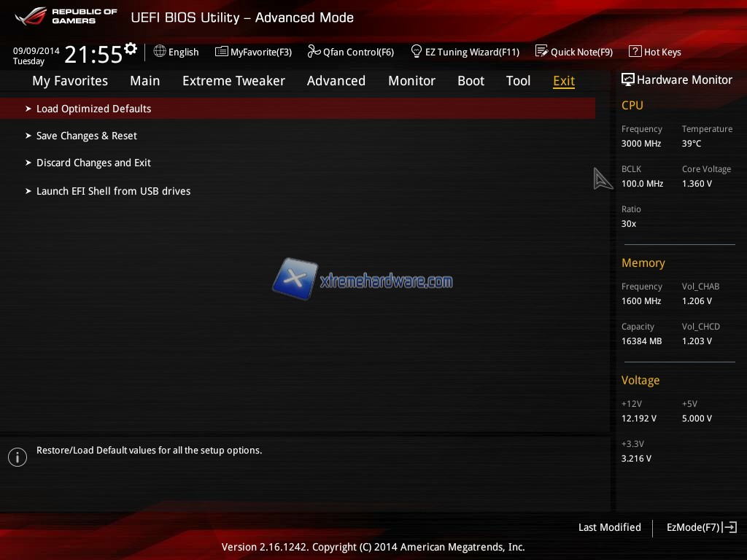747x560 pixels.
Task: Expand the Load Optimized Defaults arrow
Action: (x=28, y=109)
